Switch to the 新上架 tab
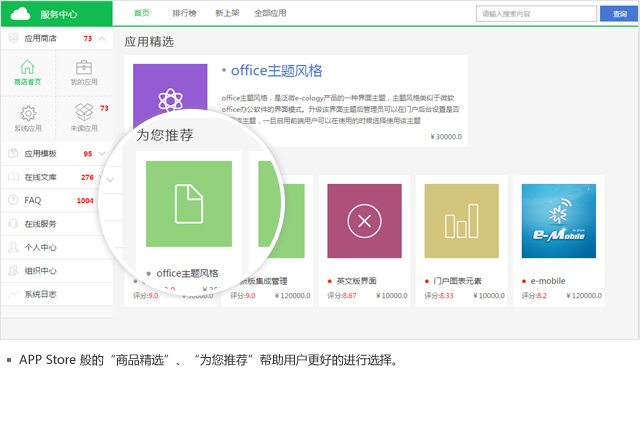 [227, 13]
